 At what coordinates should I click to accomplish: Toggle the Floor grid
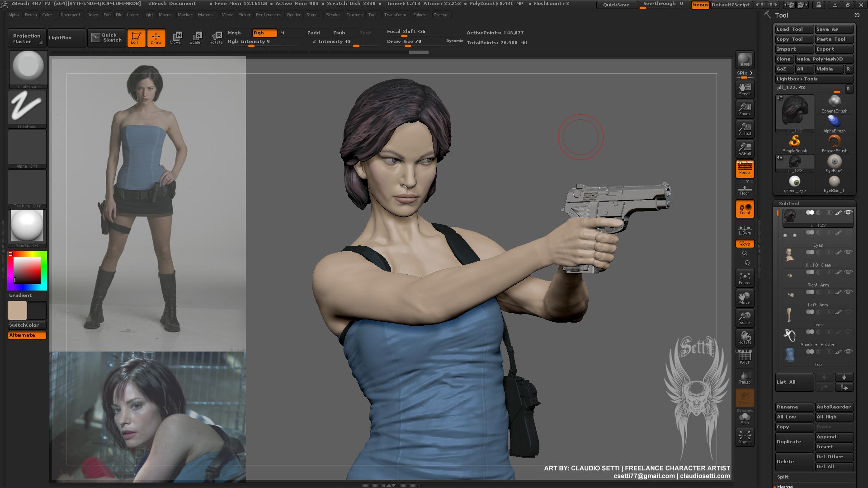click(745, 189)
